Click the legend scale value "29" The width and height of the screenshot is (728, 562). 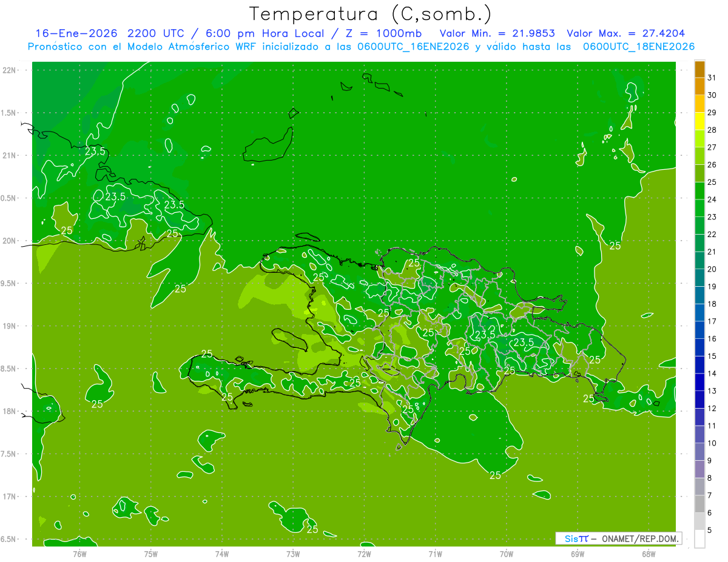pyautogui.click(x=712, y=113)
